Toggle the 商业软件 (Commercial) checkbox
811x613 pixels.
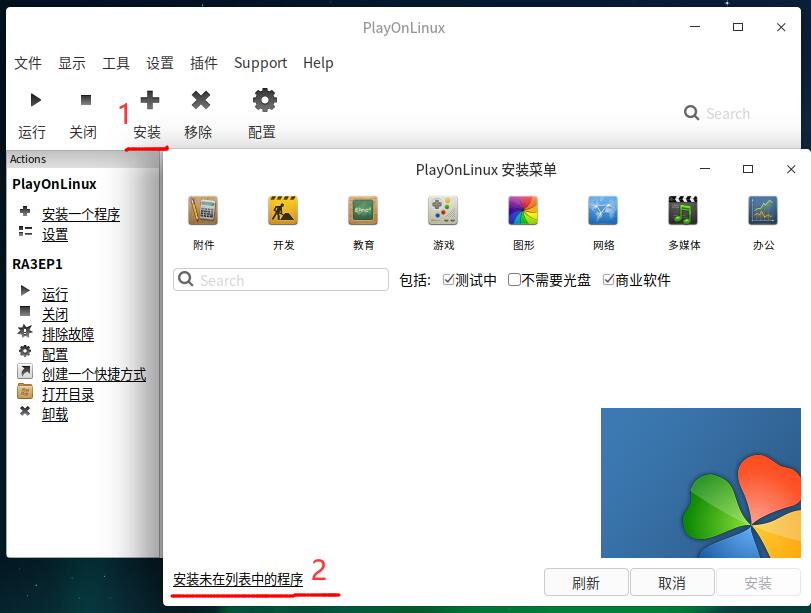[609, 280]
